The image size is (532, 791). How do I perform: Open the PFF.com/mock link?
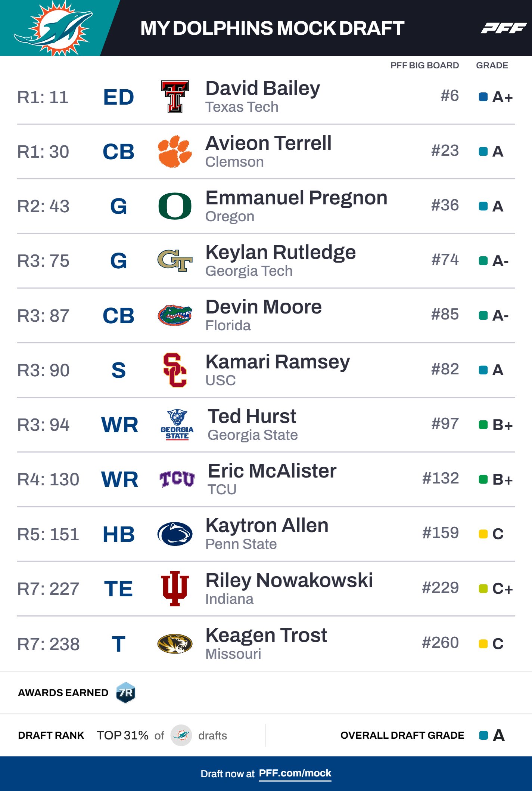click(x=295, y=773)
